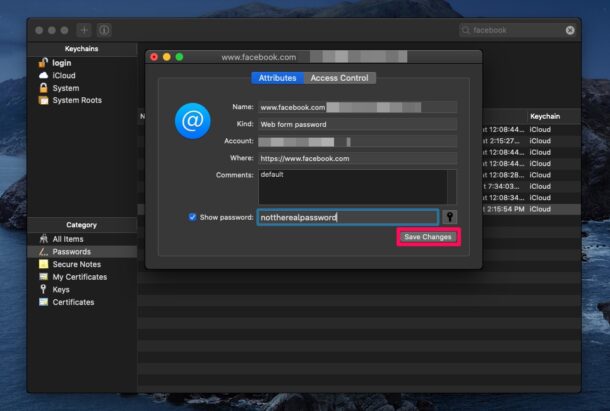
Task: Switch to the Access Control tab
Action: click(x=339, y=78)
